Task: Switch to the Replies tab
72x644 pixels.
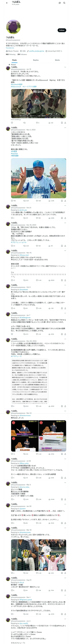Action: [36, 60]
